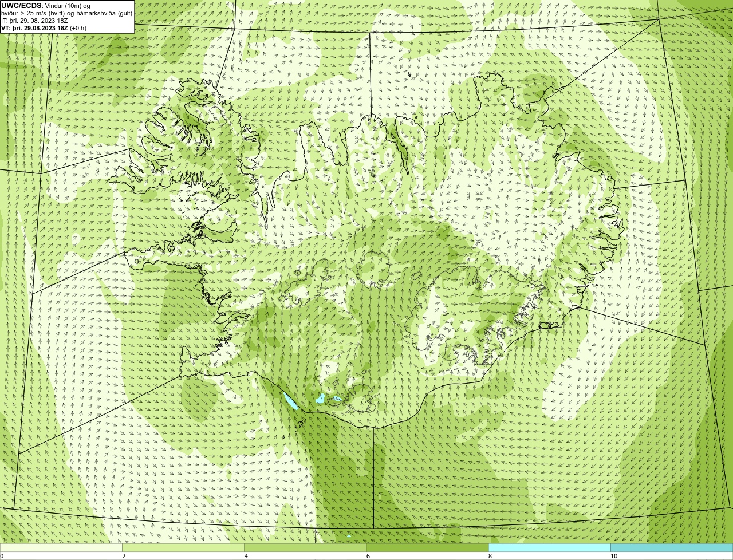Click the colorbar label '2'
Viewport: 733px width, 560px height.
[124, 556]
